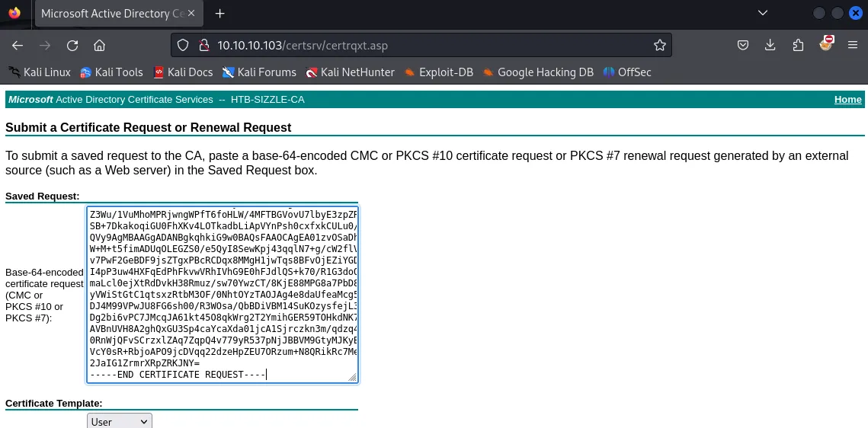Grab the text area resize handle
Screen dimensions: 868x428
(x=353, y=378)
